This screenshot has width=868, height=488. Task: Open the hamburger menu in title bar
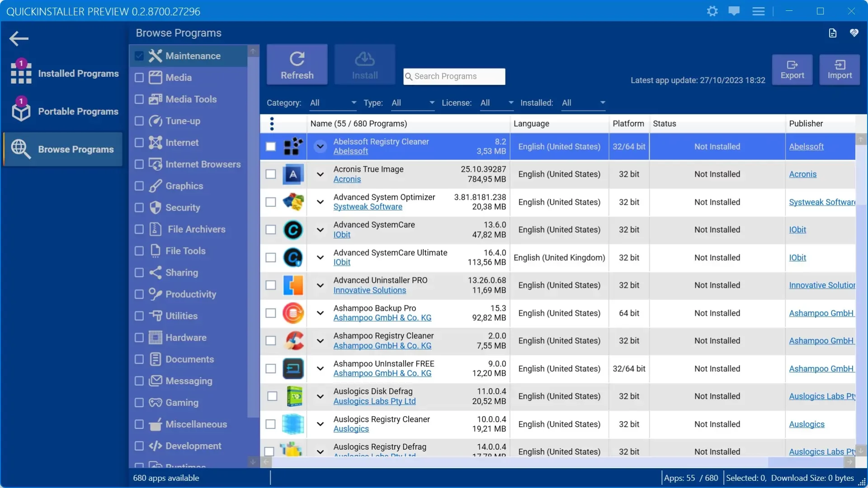[759, 11]
